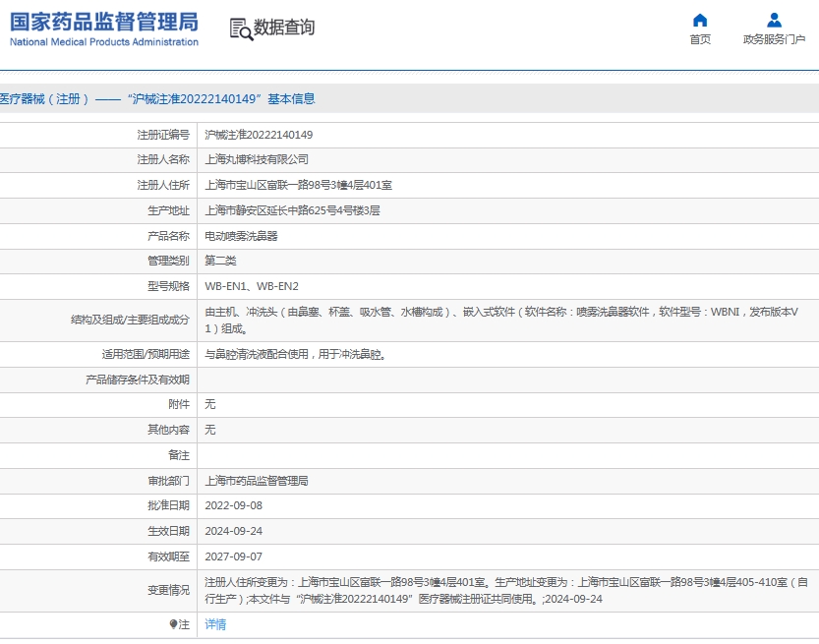Click the 其他内容 row label

168,430
